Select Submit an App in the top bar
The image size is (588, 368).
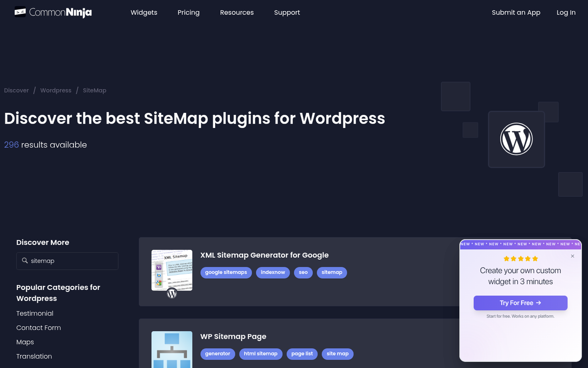(516, 12)
